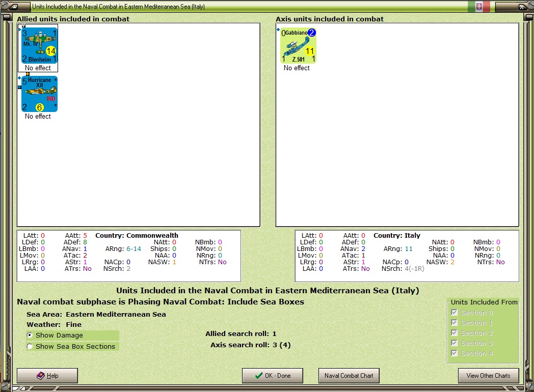Click the Allied AAtt value 5

click(85, 236)
